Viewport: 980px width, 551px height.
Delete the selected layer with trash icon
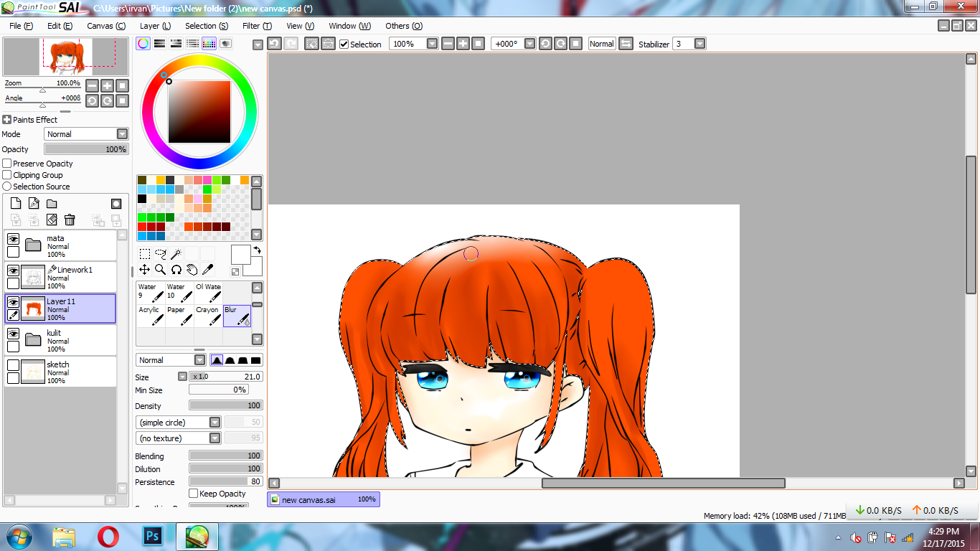click(x=70, y=220)
